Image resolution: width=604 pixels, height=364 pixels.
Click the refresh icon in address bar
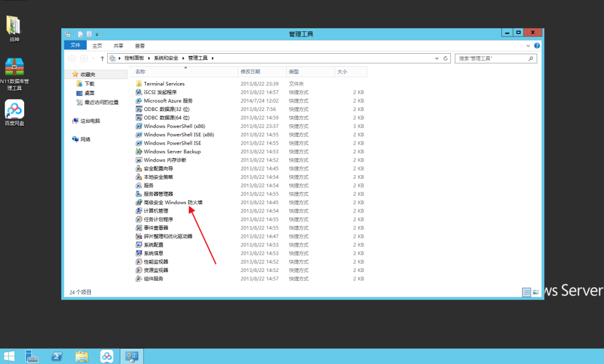coord(445,58)
